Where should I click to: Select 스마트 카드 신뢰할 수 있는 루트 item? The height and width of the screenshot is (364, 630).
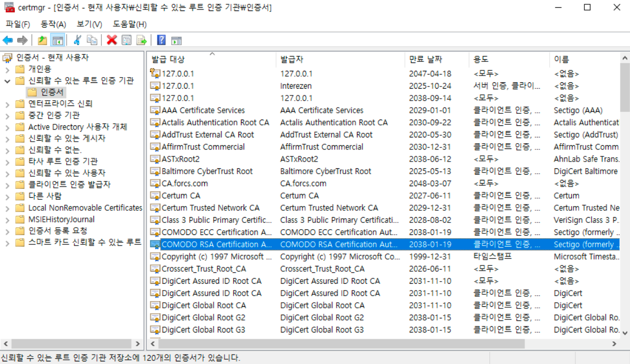coord(85,242)
